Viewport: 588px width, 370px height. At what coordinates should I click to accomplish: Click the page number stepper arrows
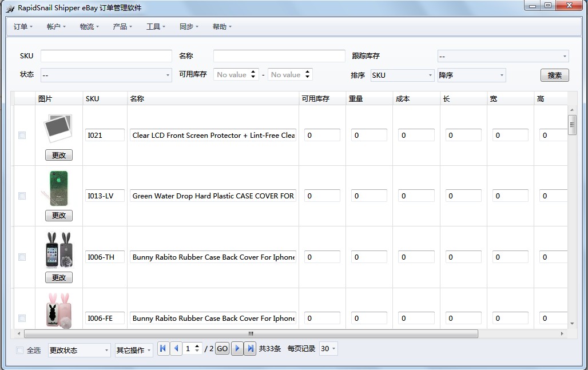coord(197,349)
